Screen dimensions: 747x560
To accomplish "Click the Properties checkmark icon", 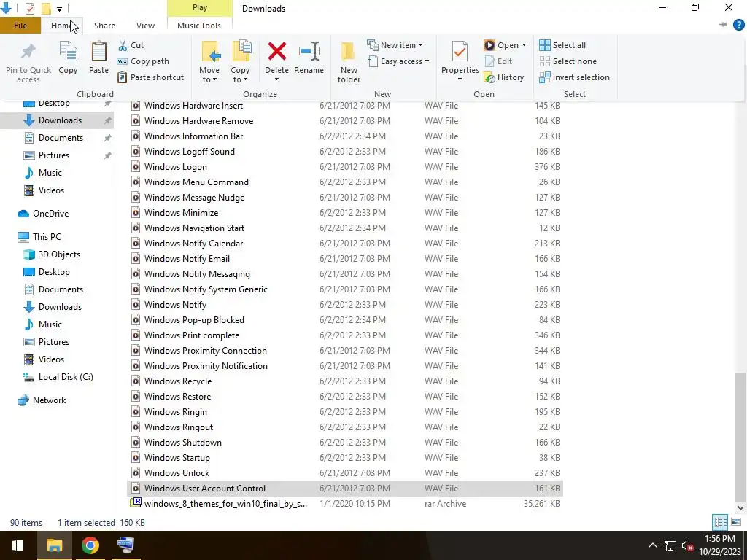I will [460, 52].
